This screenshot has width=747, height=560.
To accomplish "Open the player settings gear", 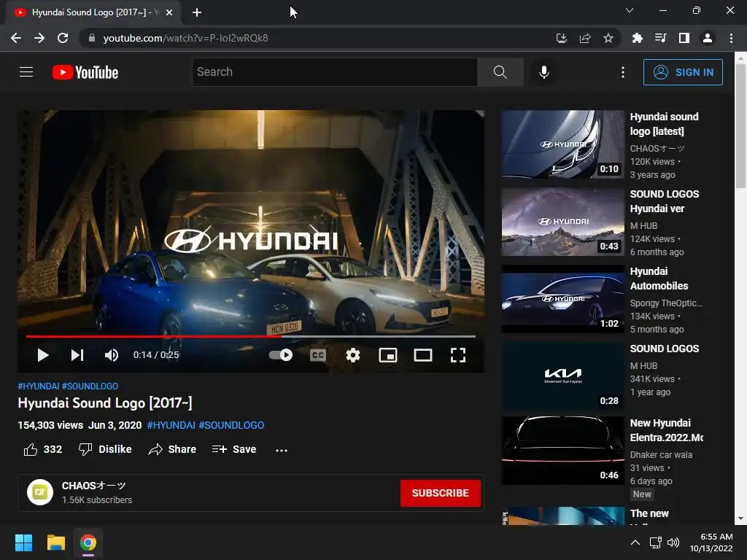I will tap(353, 355).
